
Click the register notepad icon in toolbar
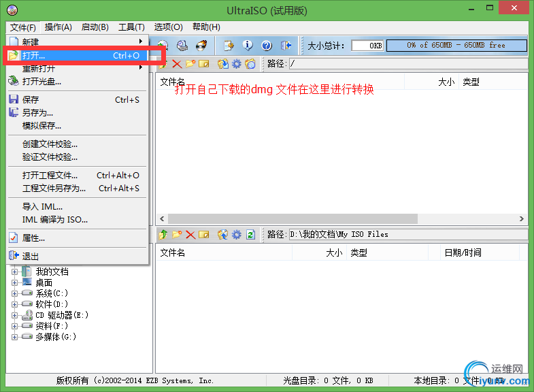tap(229, 46)
